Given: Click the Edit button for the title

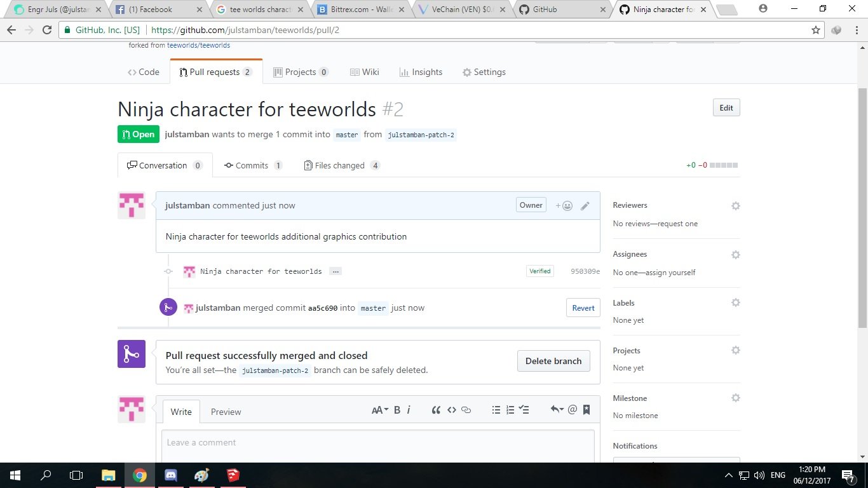Looking at the screenshot, I should coord(726,108).
